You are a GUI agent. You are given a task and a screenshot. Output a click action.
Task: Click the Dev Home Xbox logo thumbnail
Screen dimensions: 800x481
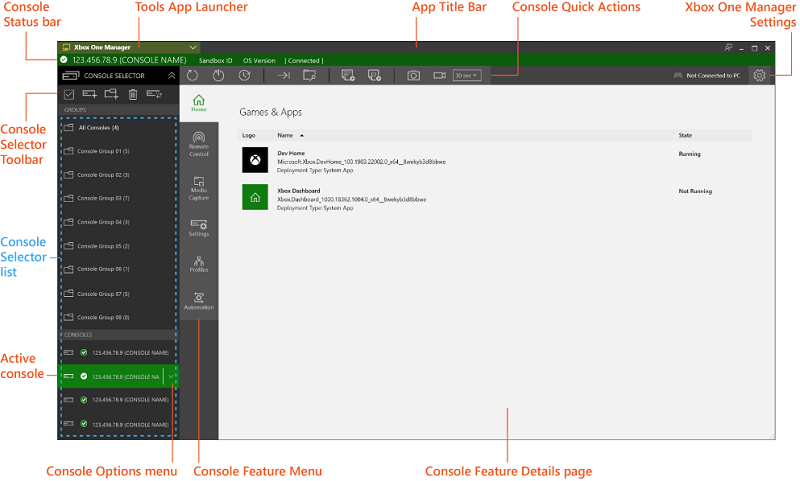(255, 160)
